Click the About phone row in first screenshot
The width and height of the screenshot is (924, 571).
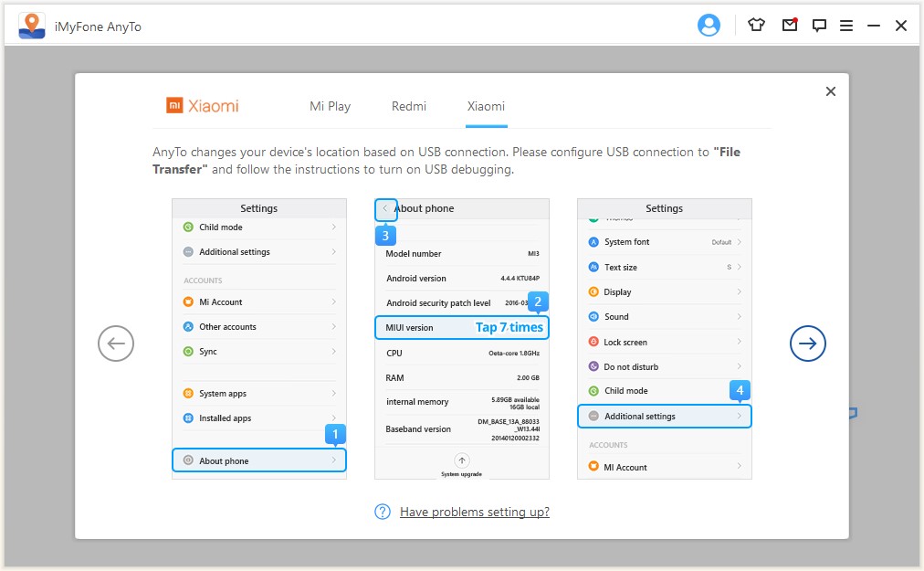tap(259, 460)
